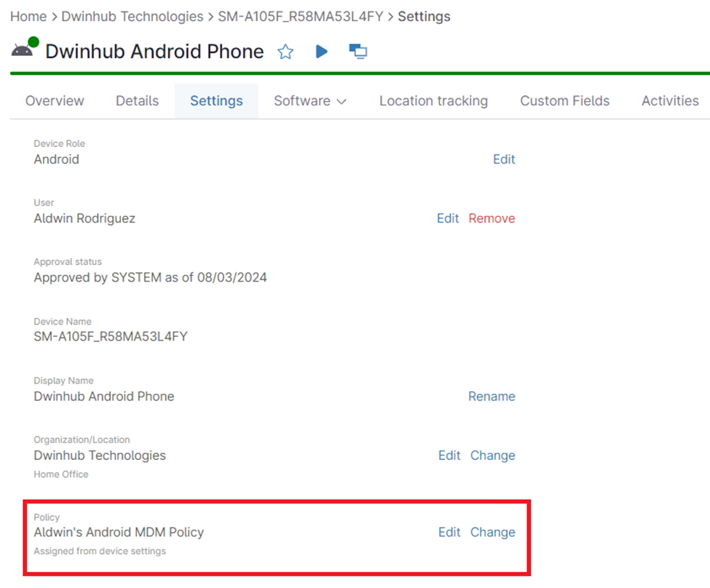Switch to the Overview tab
Image resolution: width=710 pixels, height=588 pixels.
(x=55, y=101)
